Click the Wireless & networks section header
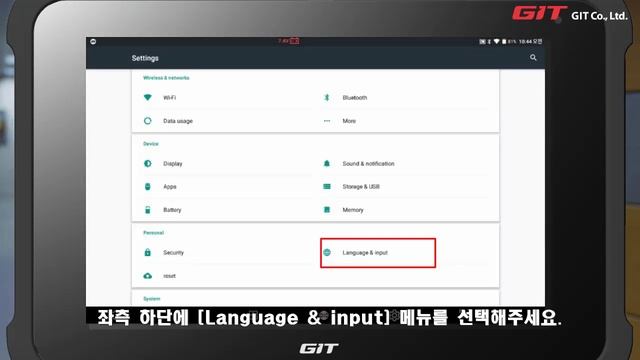The width and height of the screenshot is (640, 360). click(x=166, y=78)
